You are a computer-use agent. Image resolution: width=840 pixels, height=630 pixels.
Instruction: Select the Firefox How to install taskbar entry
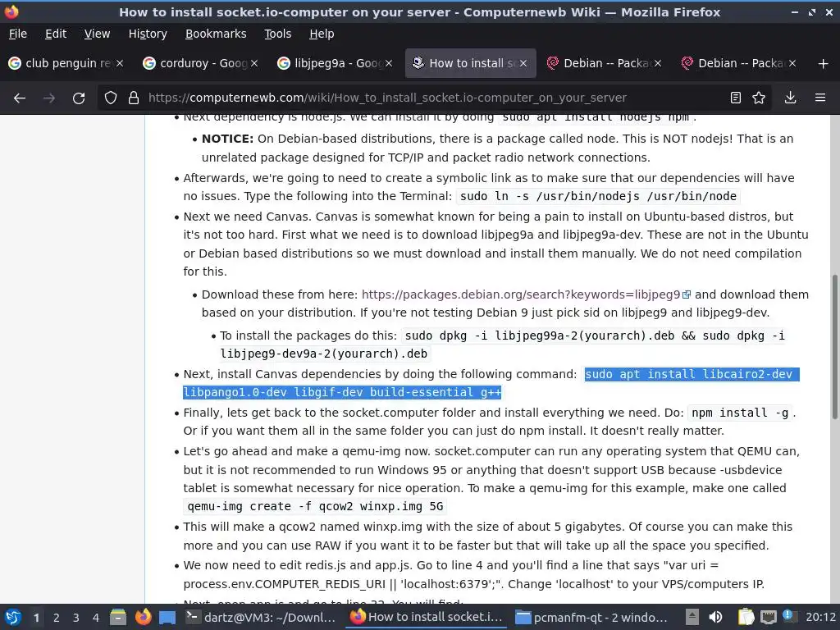(x=427, y=617)
